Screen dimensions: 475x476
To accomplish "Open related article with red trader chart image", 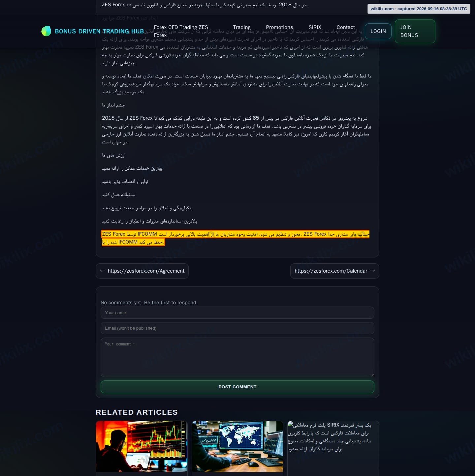I will click(142, 446).
